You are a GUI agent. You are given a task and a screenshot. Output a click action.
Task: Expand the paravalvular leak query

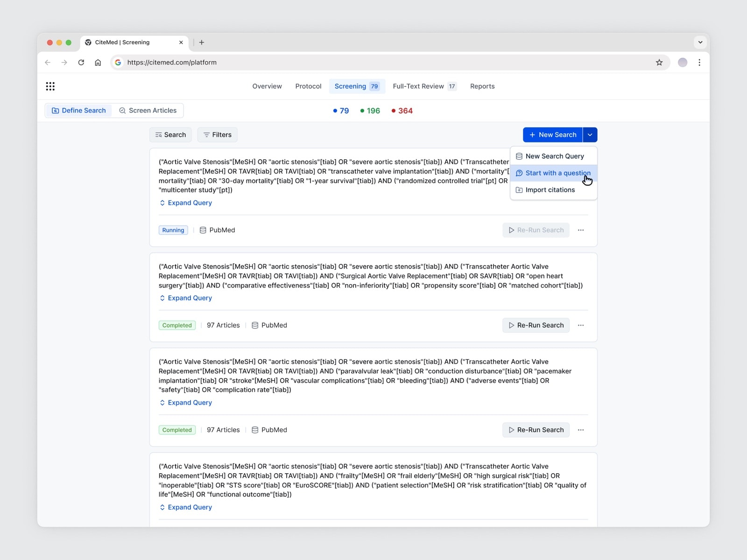tap(186, 403)
